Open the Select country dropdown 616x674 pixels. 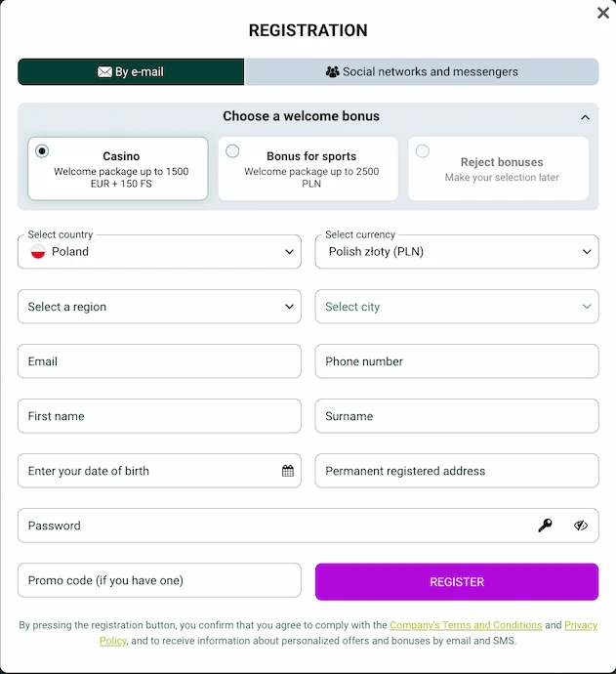tap(159, 252)
